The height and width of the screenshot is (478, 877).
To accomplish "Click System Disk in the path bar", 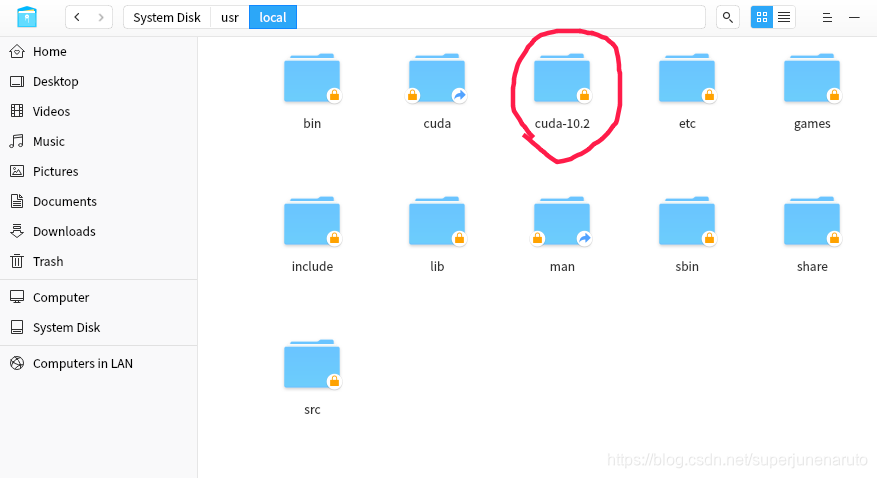I will [x=167, y=17].
